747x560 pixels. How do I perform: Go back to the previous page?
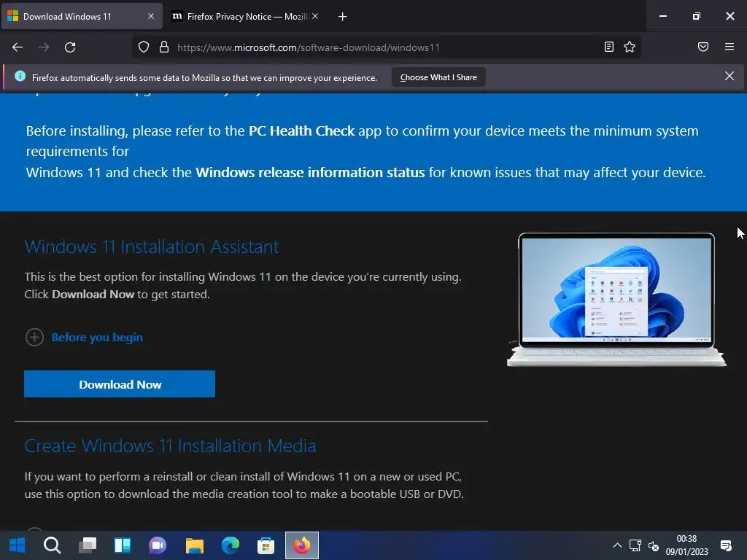[18, 47]
